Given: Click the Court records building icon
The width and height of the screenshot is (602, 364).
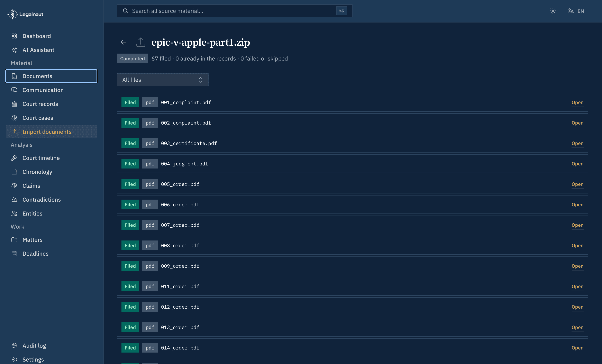Looking at the screenshot, I should coord(14,104).
